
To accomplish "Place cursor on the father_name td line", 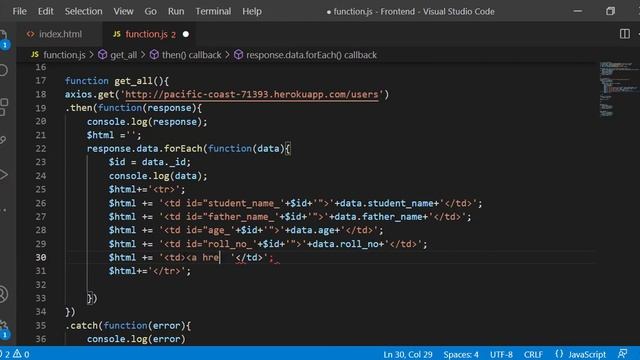I will (290, 217).
